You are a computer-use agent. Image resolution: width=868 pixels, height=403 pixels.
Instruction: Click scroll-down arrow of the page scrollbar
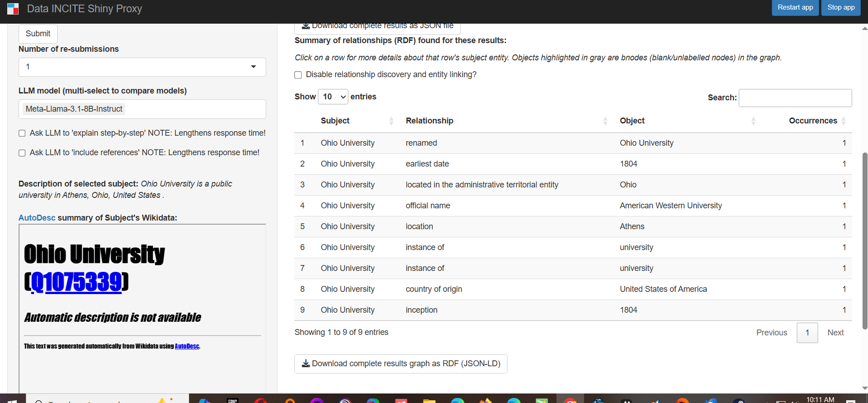click(x=864, y=388)
